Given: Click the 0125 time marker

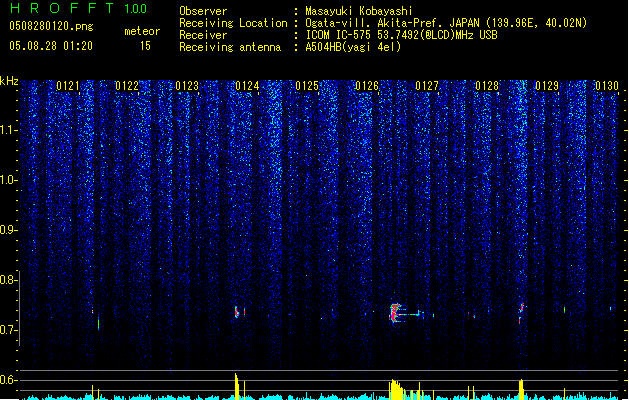Looking at the screenshot, I should click(x=307, y=86).
